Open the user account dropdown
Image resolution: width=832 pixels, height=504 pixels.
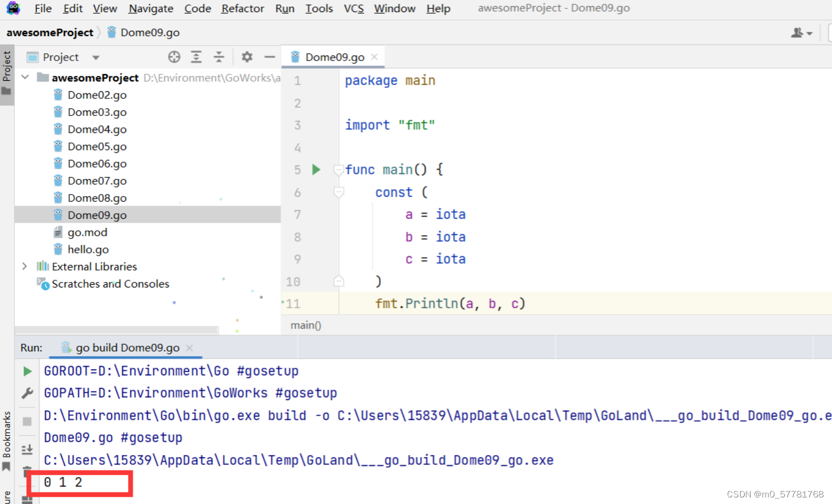tap(802, 33)
